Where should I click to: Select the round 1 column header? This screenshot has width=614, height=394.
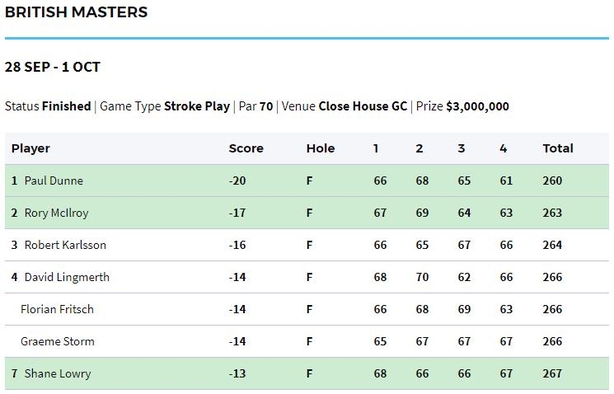tap(376, 148)
